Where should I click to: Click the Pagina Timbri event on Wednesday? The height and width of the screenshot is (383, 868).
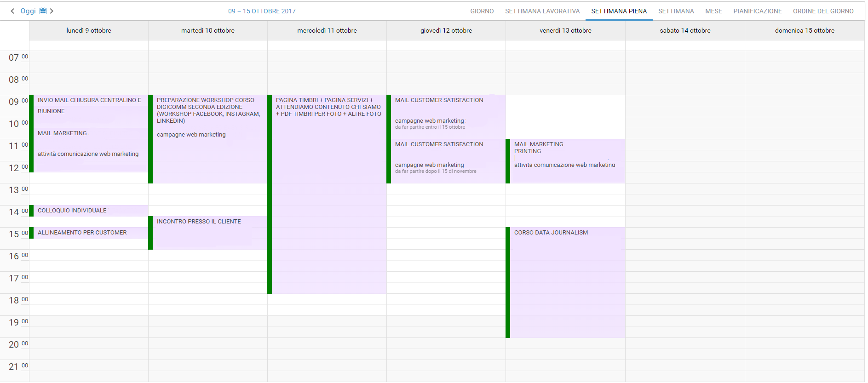tap(328, 107)
